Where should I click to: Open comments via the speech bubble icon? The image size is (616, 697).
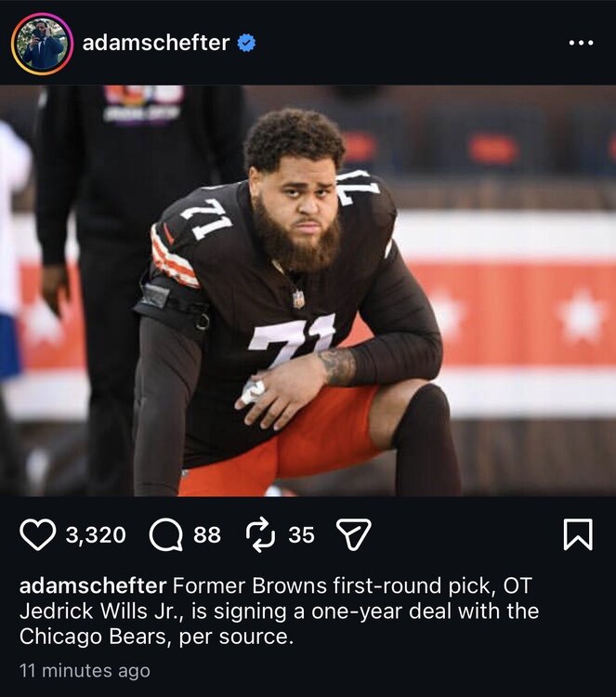click(165, 534)
